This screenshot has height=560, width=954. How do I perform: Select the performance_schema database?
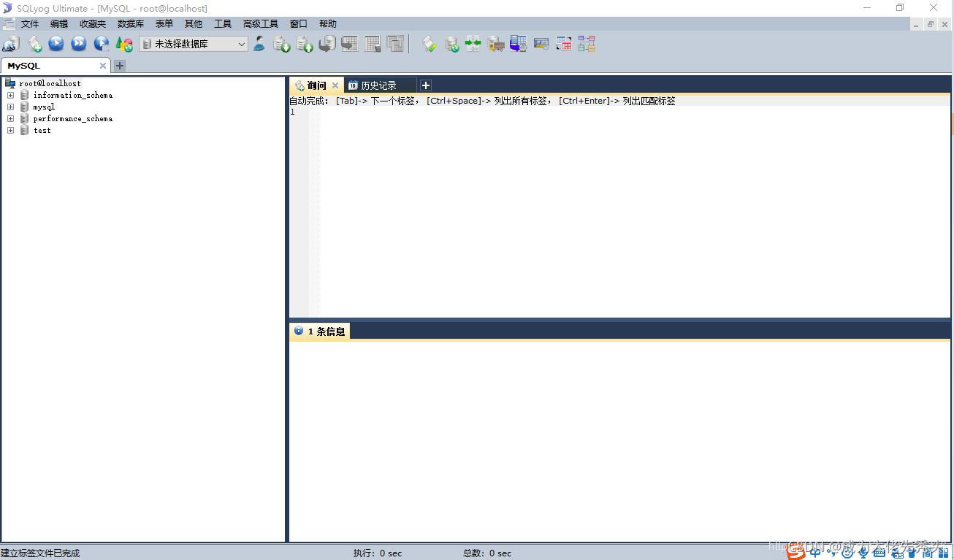point(73,118)
